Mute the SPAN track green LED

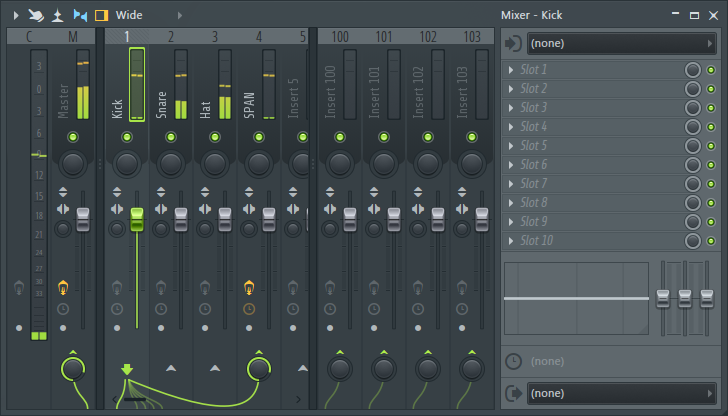[259, 137]
